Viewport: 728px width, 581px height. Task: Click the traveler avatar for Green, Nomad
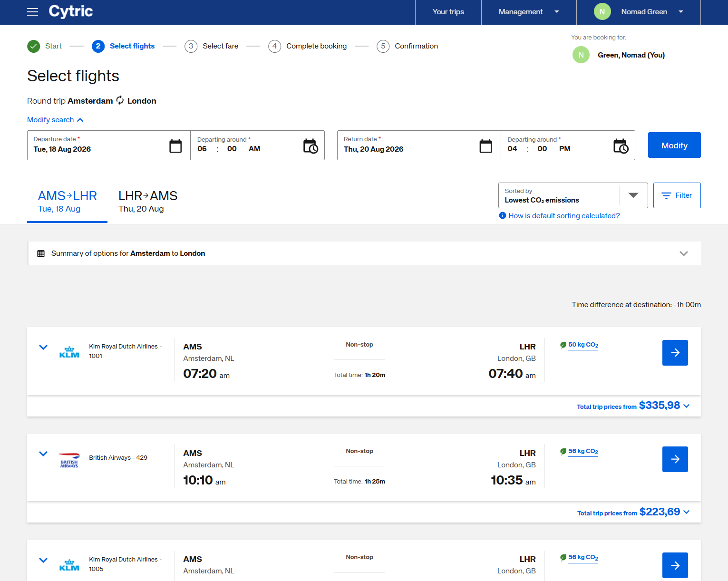click(x=581, y=55)
